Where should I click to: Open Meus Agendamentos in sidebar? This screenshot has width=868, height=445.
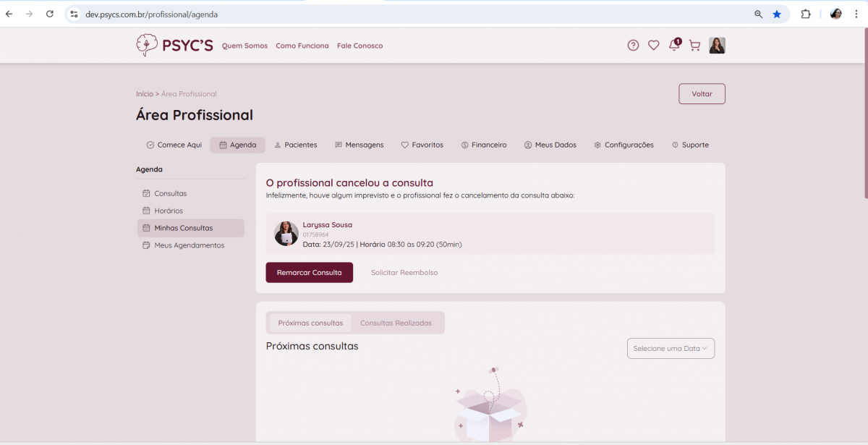[x=189, y=245]
